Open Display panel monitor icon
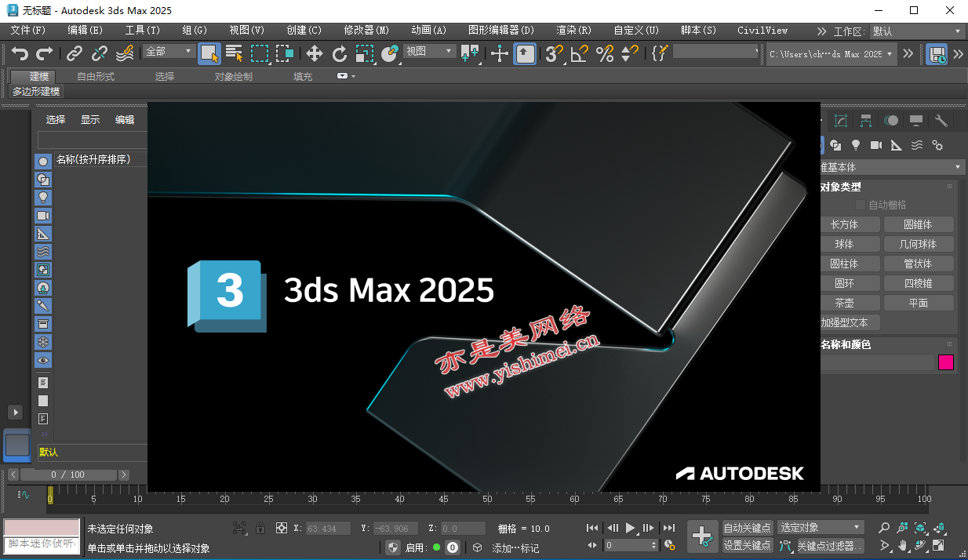This screenshot has height=560, width=968. tap(916, 121)
